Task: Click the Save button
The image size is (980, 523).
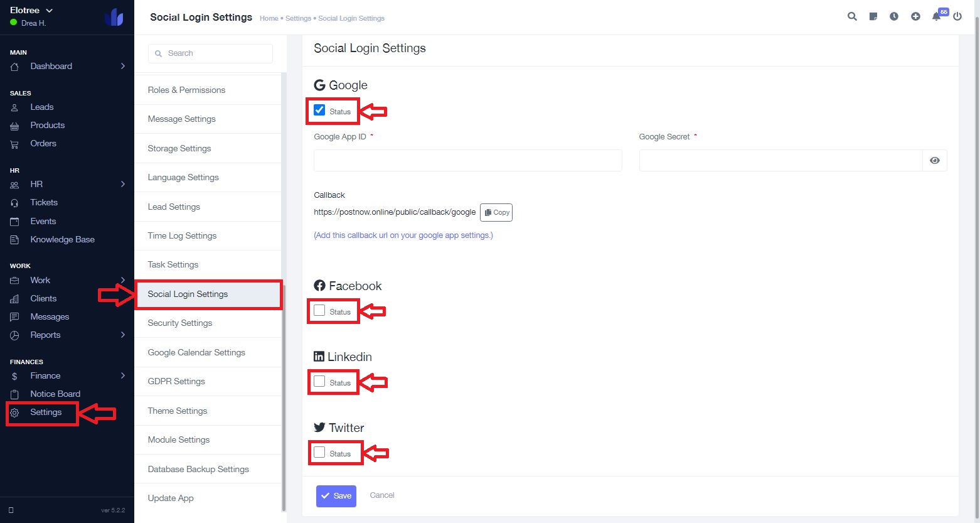Action: click(x=336, y=496)
